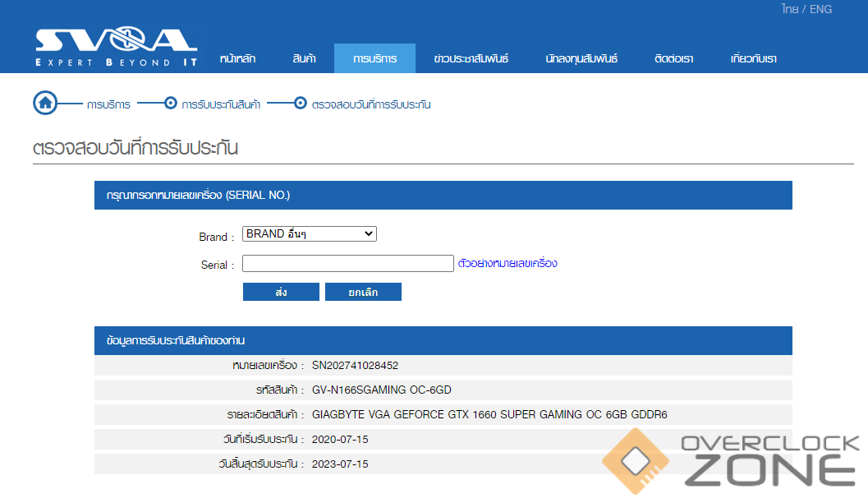Expand the Brand dropdown
Image resolution: width=868 pixels, height=503 pixels.
pyautogui.click(x=309, y=234)
